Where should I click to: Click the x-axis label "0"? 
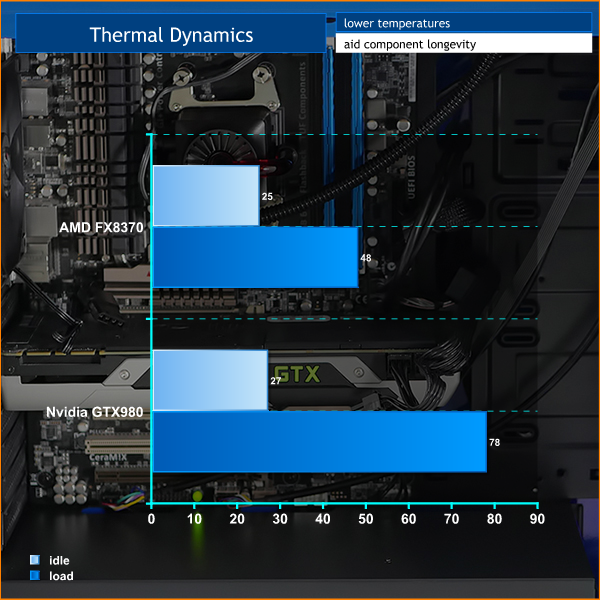click(152, 519)
